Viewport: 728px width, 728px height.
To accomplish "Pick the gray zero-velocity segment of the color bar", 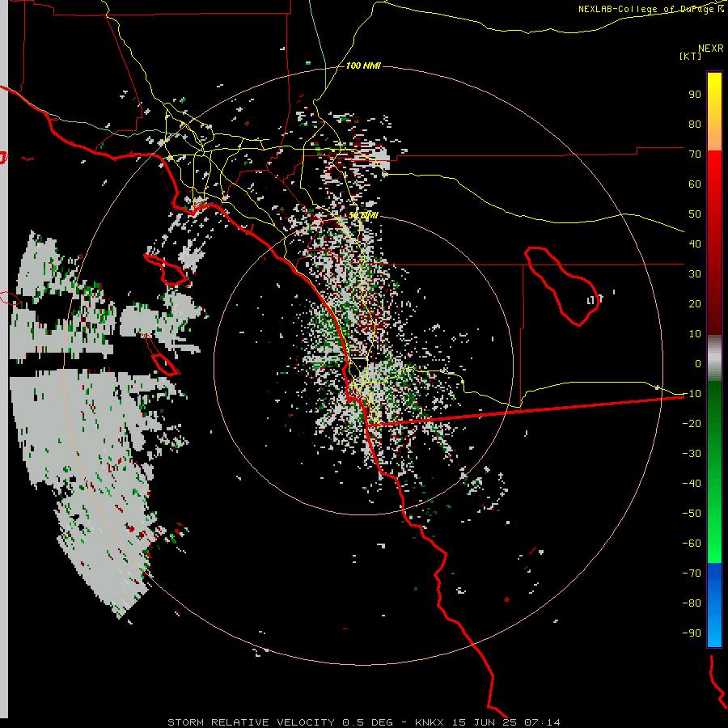I will click(714, 358).
